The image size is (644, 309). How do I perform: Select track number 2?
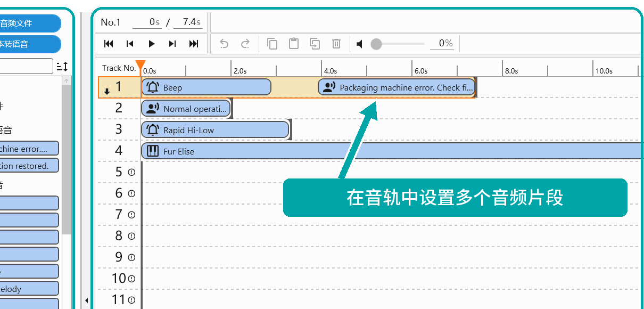coord(119,108)
